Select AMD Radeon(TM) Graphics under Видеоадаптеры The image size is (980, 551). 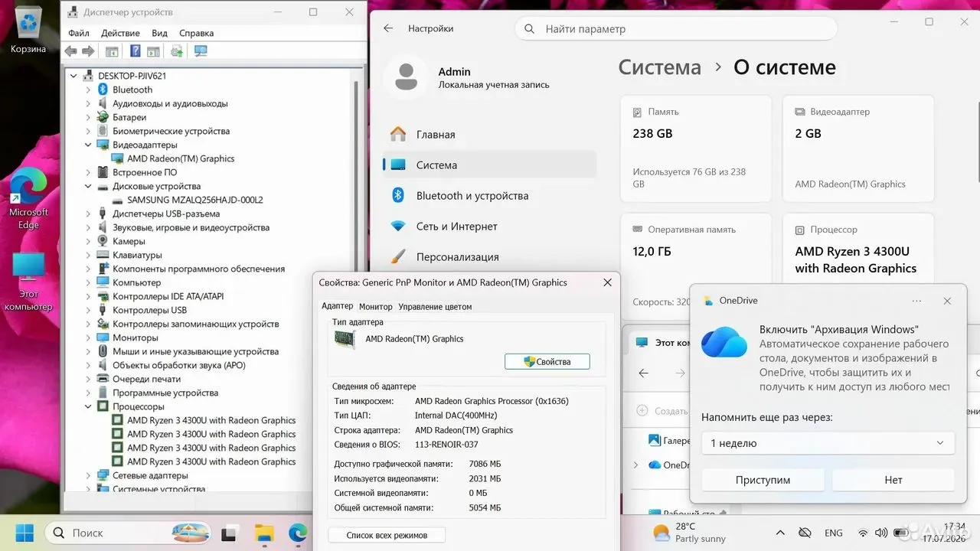point(180,158)
